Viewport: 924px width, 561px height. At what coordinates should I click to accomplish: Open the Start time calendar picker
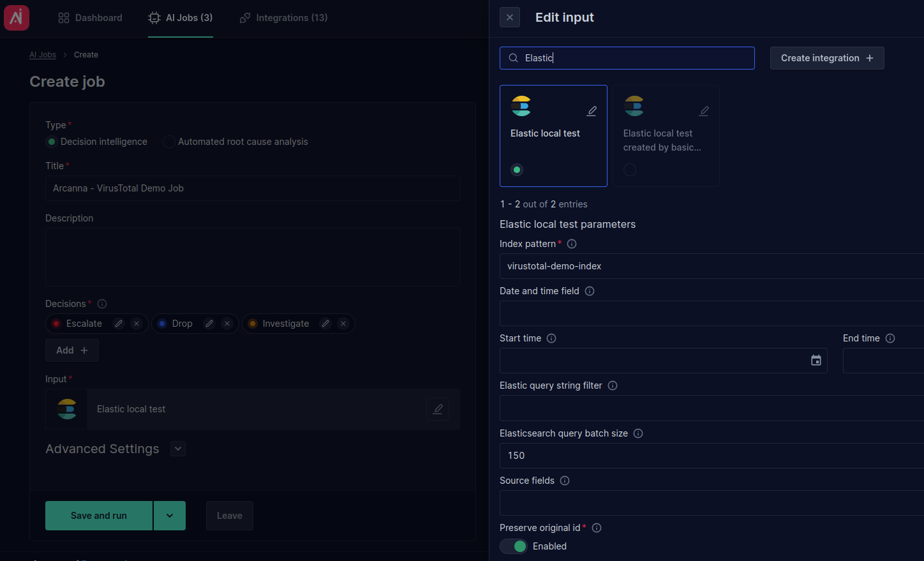816,361
